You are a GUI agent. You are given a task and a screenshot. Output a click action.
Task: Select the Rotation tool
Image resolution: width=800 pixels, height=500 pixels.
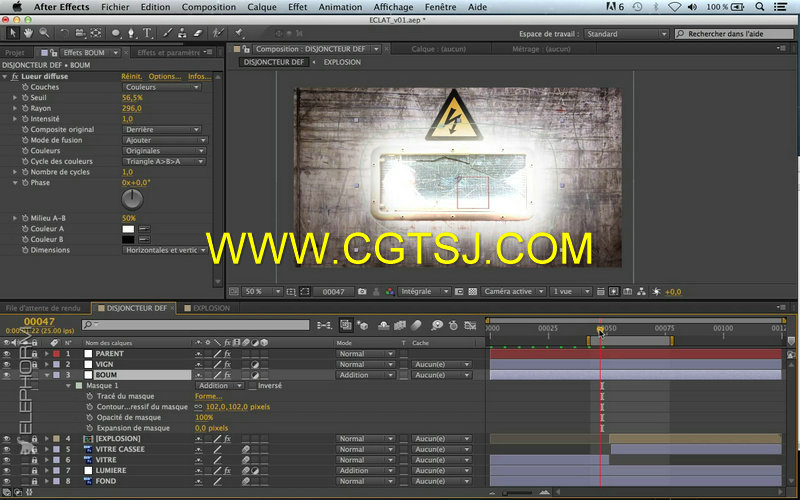[64, 33]
